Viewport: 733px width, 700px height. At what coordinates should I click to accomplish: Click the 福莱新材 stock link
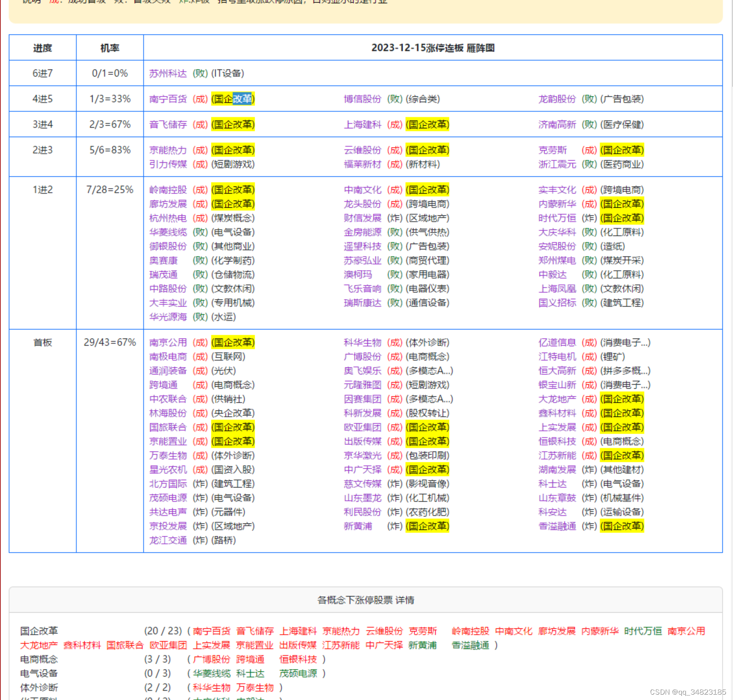pos(362,164)
